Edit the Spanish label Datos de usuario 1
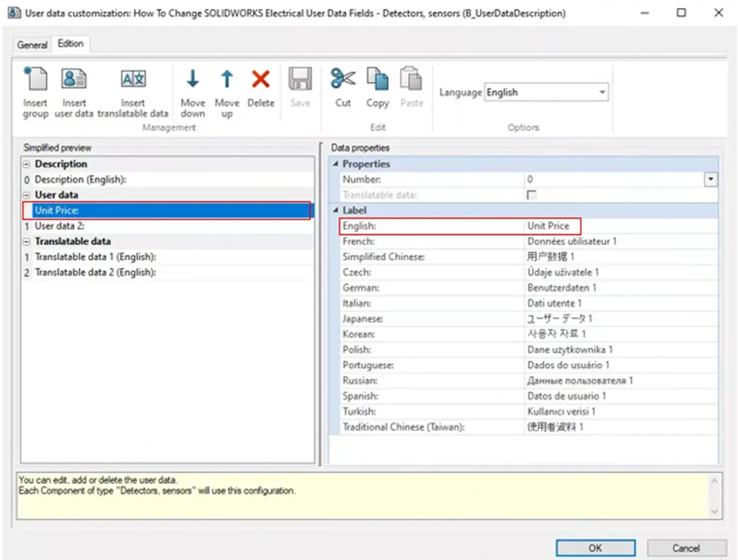738x560 pixels. pyautogui.click(x=620, y=396)
